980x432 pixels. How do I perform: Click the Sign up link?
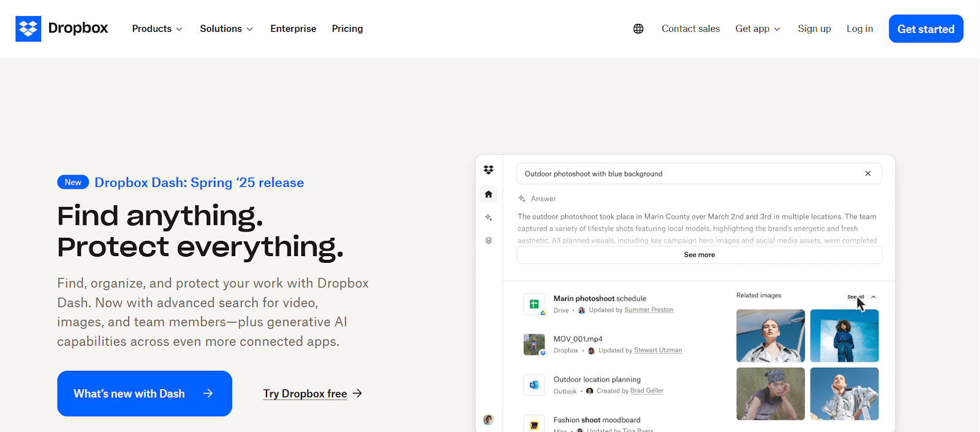[814, 29]
